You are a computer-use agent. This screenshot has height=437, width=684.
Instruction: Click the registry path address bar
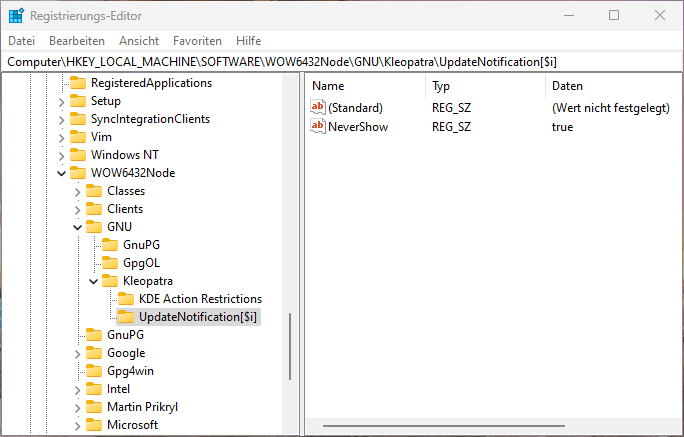[340, 62]
